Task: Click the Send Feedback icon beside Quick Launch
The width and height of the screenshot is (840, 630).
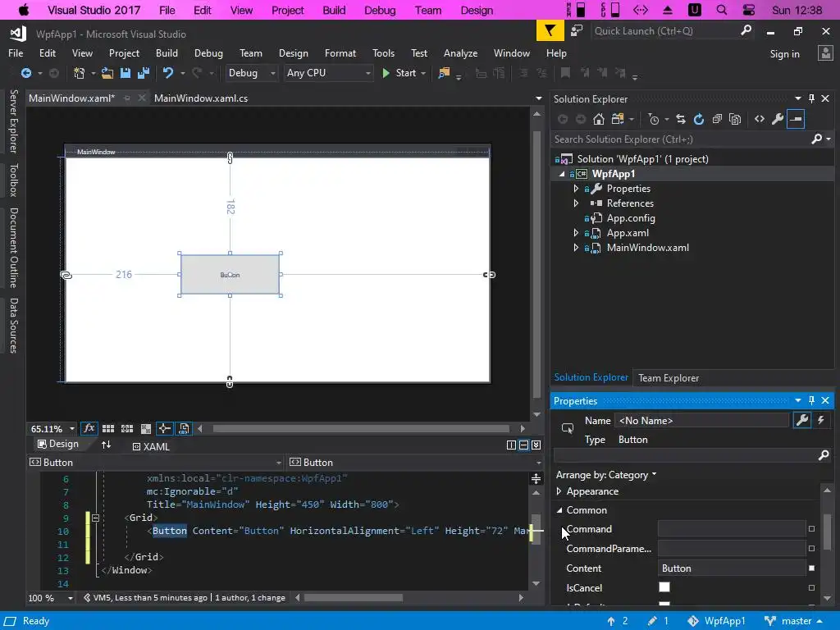Action: point(577,31)
